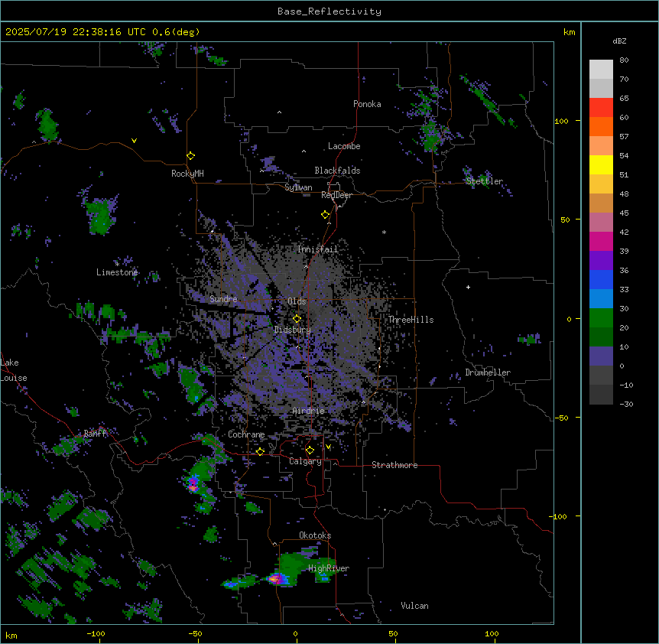
Task: Select the purple 36-39 dBZ swatch
Action: pos(601,261)
